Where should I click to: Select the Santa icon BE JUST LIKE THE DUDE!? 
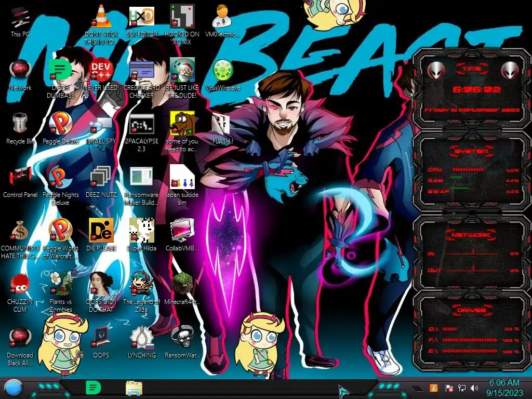point(182,70)
